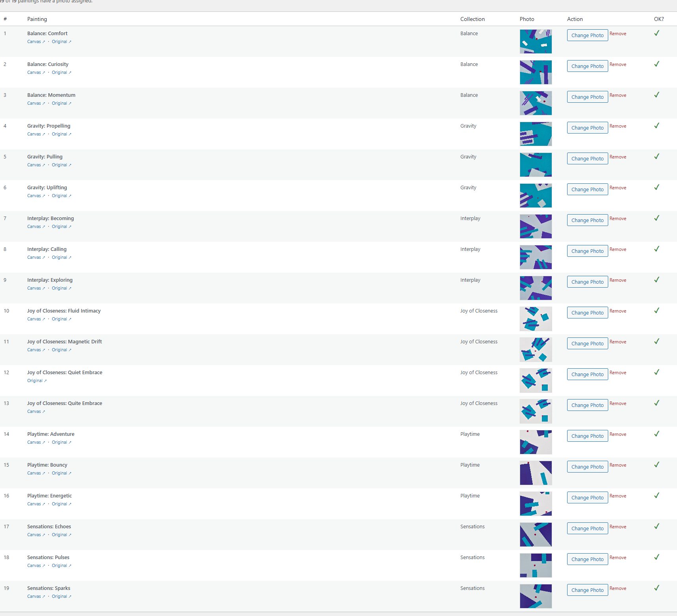Image resolution: width=677 pixels, height=616 pixels.
Task: Click the Painting column header
Action: [37, 19]
